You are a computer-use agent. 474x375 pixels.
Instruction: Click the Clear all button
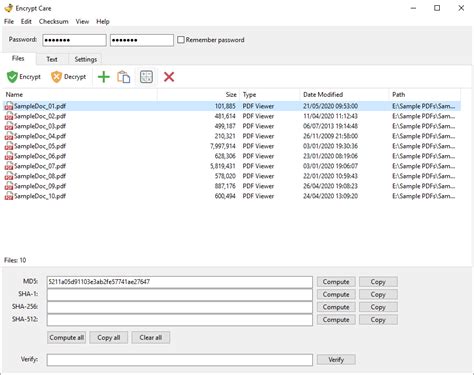click(x=151, y=338)
